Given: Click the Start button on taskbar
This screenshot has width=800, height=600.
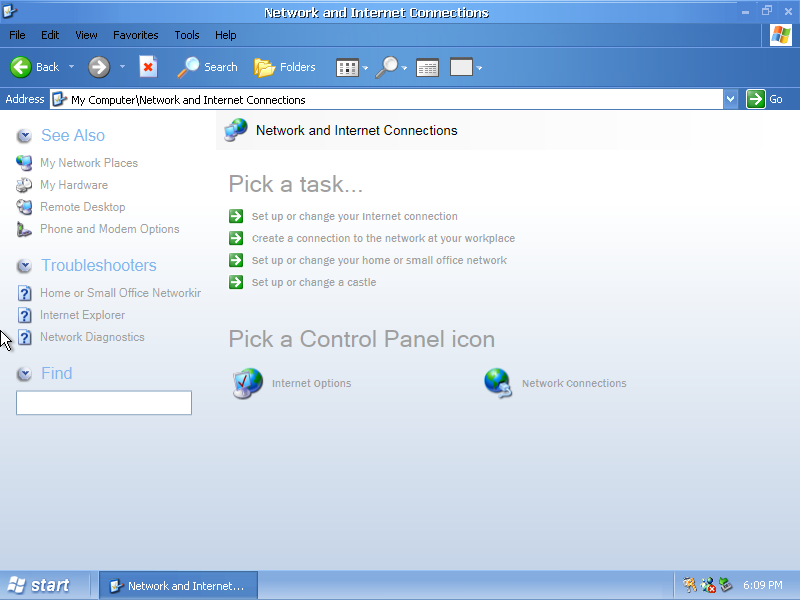Looking at the screenshot, I should tap(40, 585).
